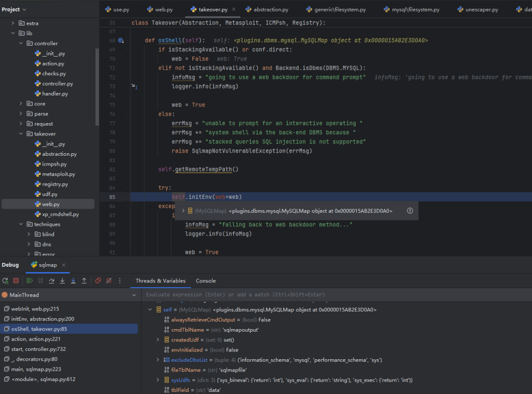
Task: Open the View Breakpoints dialog
Action: pos(98,281)
